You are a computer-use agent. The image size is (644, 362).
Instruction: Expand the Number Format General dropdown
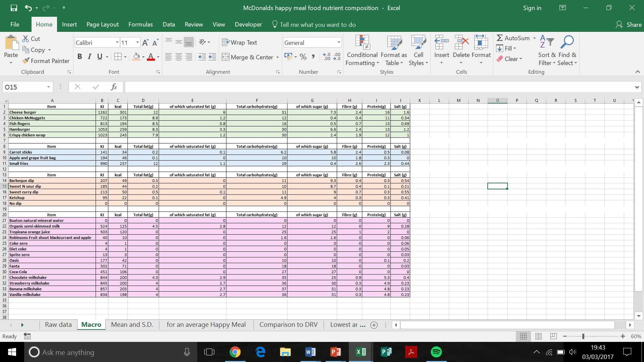(339, 43)
